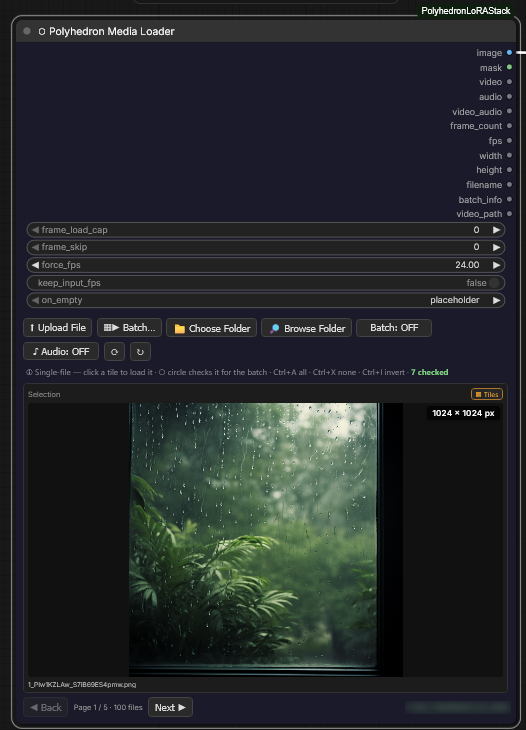The image size is (526, 730).
Task: Click the Choose Folder button
Action: coord(211,328)
